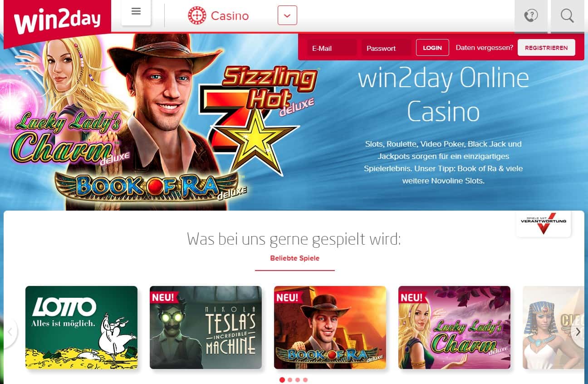Click the Casino roulette wheel icon

pyautogui.click(x=197, y=16)
